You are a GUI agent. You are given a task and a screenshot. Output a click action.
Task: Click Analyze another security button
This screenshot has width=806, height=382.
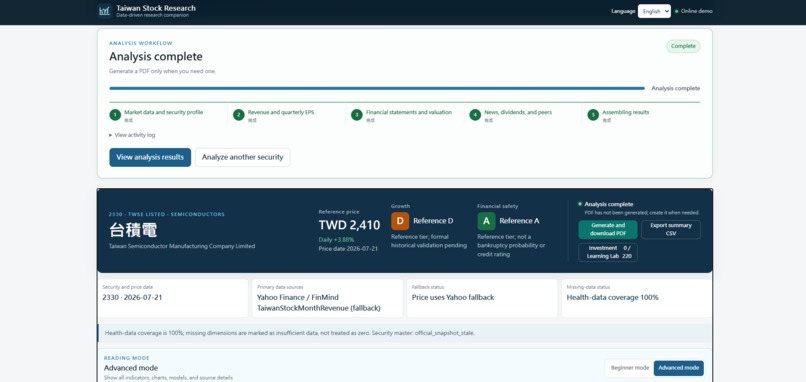243,157
